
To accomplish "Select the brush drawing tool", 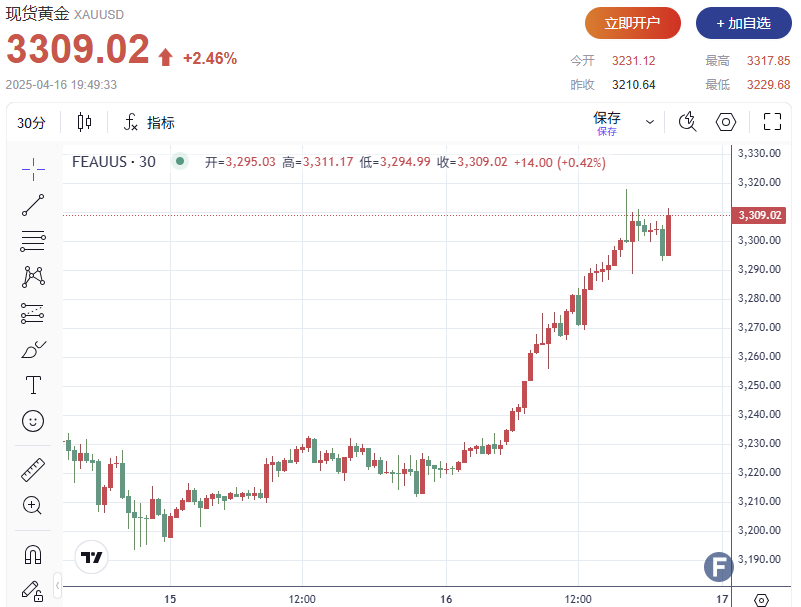I will 33,349.
